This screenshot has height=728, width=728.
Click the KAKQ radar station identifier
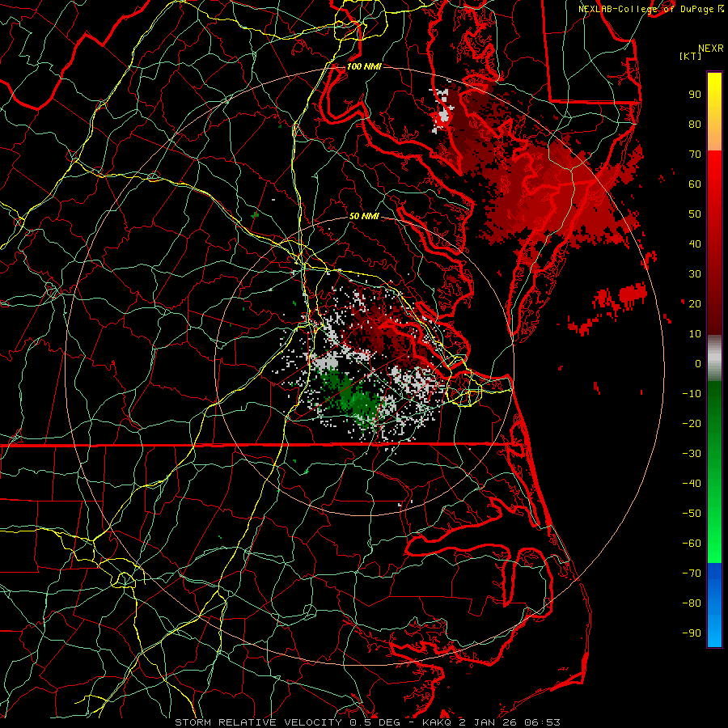point(437,722)
